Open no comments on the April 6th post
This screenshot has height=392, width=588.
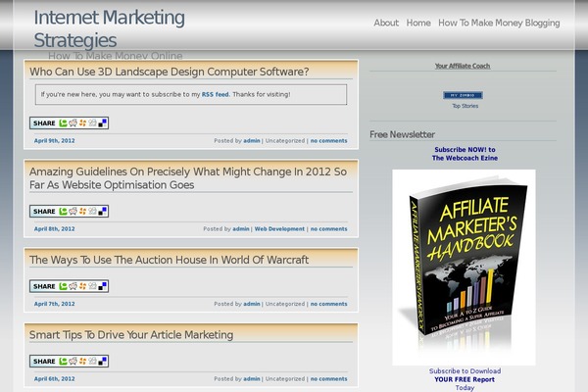[x=328, y=379]
